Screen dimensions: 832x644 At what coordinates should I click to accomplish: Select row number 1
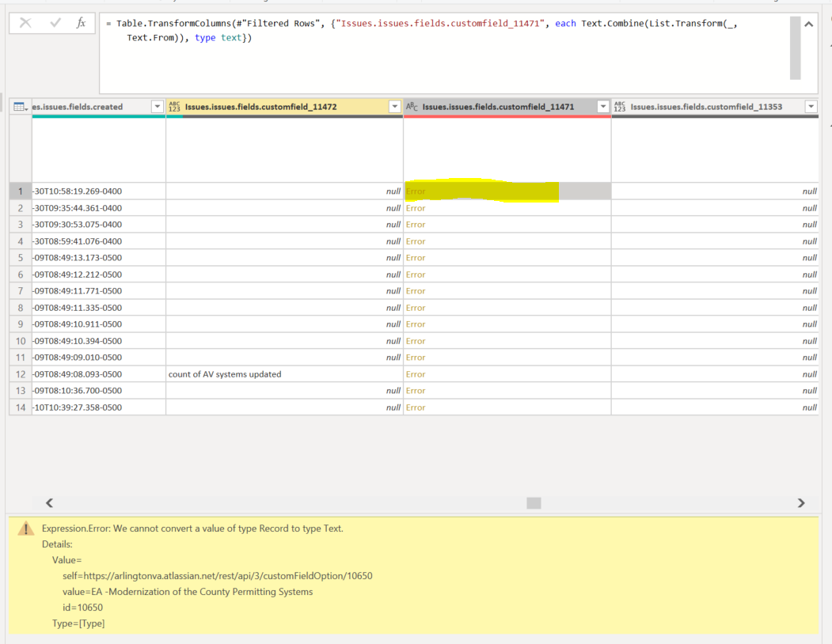[21, 191]
